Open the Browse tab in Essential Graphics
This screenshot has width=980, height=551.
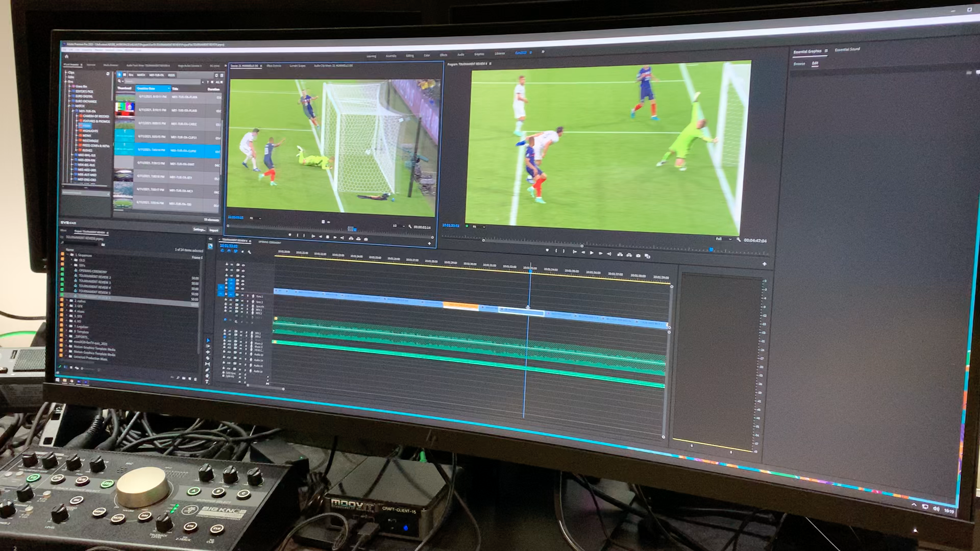coord(799,64)
